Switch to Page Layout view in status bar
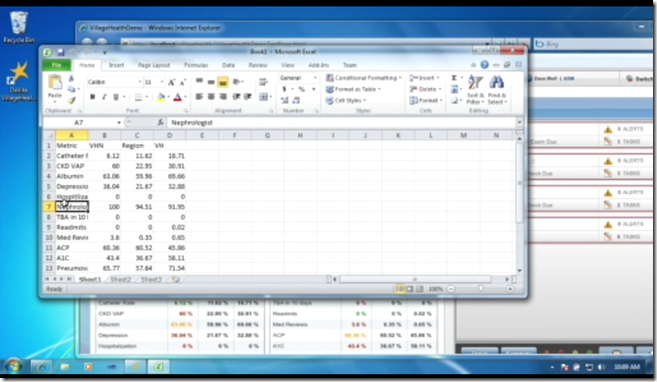 [410, 289]
